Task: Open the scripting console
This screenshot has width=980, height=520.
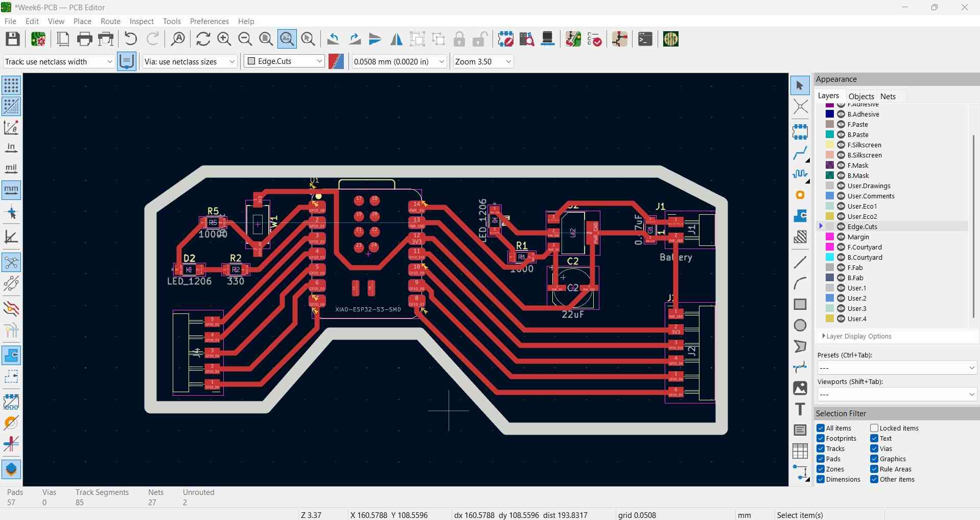Action: click(x=645, y=39)
